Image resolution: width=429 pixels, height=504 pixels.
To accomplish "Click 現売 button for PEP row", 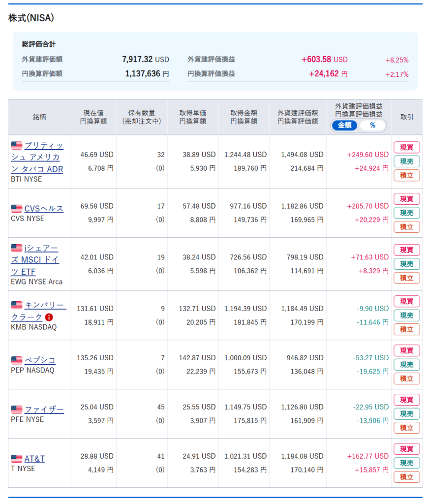I will pyautogui.click(x=407, y=365).
